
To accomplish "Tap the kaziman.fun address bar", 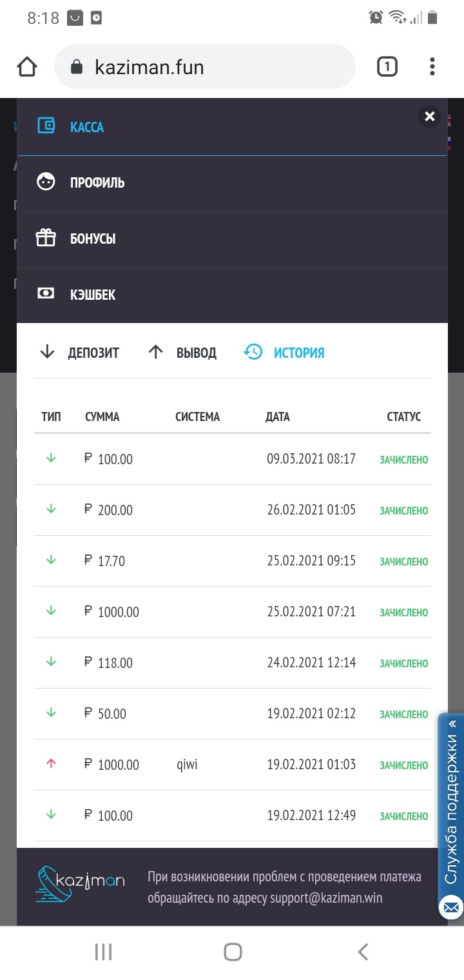I will pos(204,66).
